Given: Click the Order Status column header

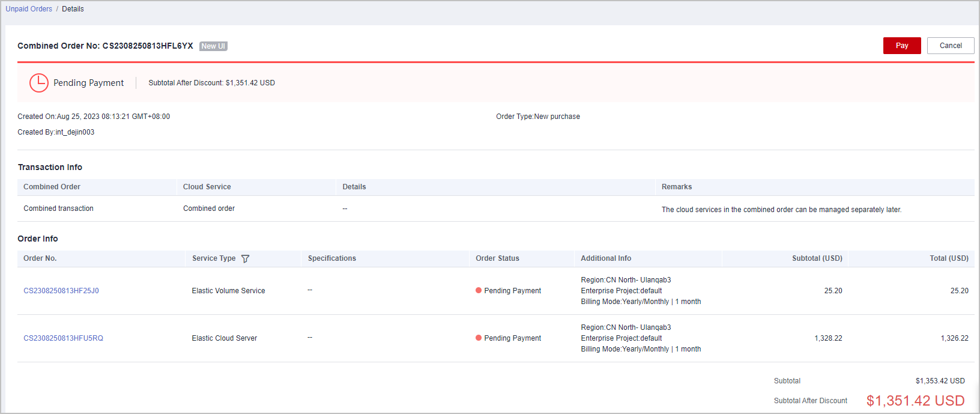Looking at the screenshot, I should [497, 258].
